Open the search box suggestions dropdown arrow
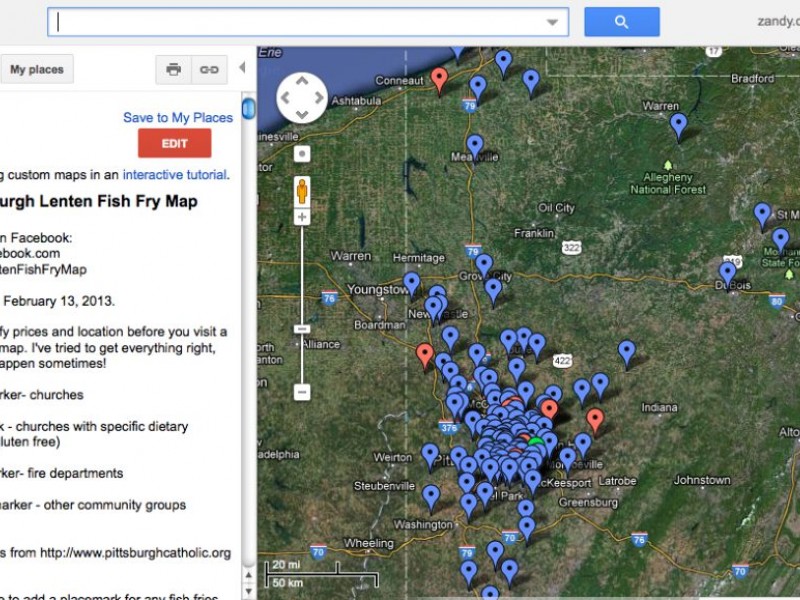Image resolution: width=800 pixels, height=600 pixels. tap(552, 22)
